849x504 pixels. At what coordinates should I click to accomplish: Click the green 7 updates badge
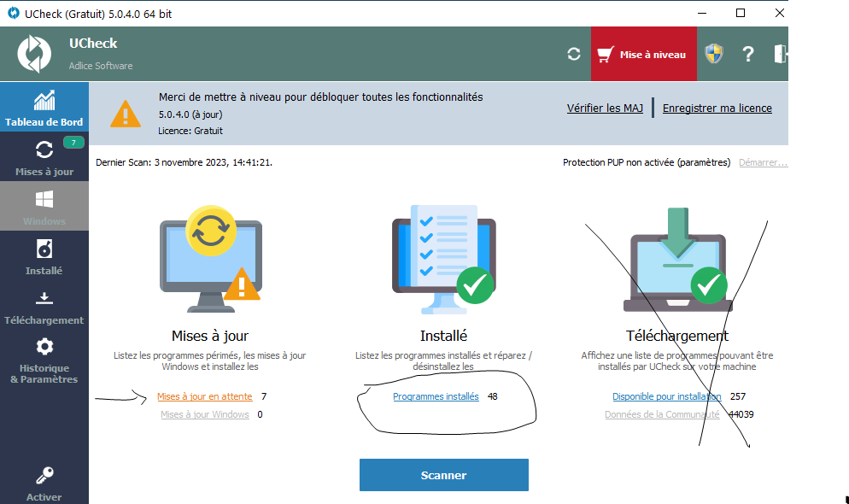click(73, 143)
